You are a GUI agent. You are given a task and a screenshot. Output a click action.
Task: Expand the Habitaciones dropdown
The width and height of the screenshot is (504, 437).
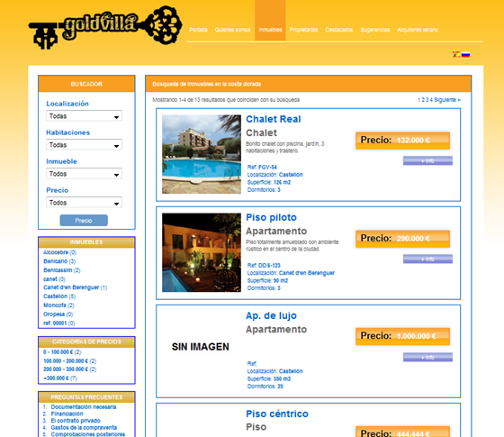[84, 145]
